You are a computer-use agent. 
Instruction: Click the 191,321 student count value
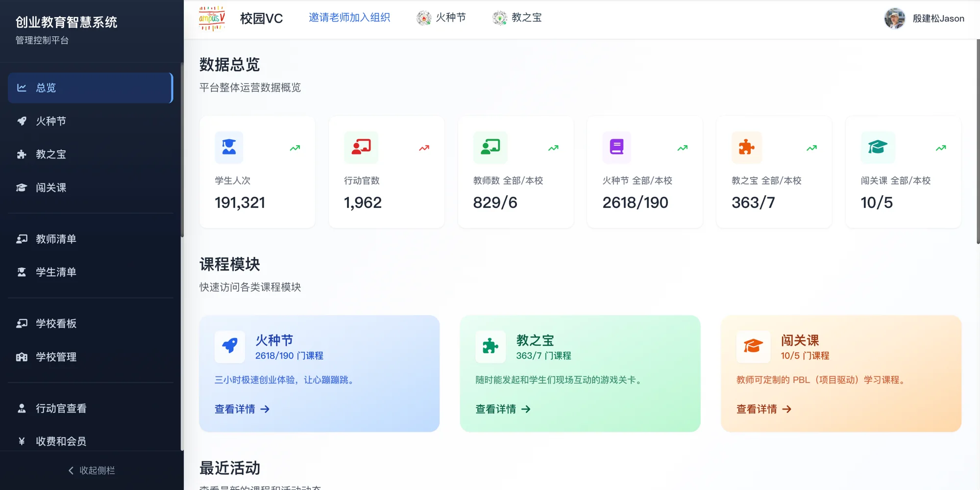(240, 203)
